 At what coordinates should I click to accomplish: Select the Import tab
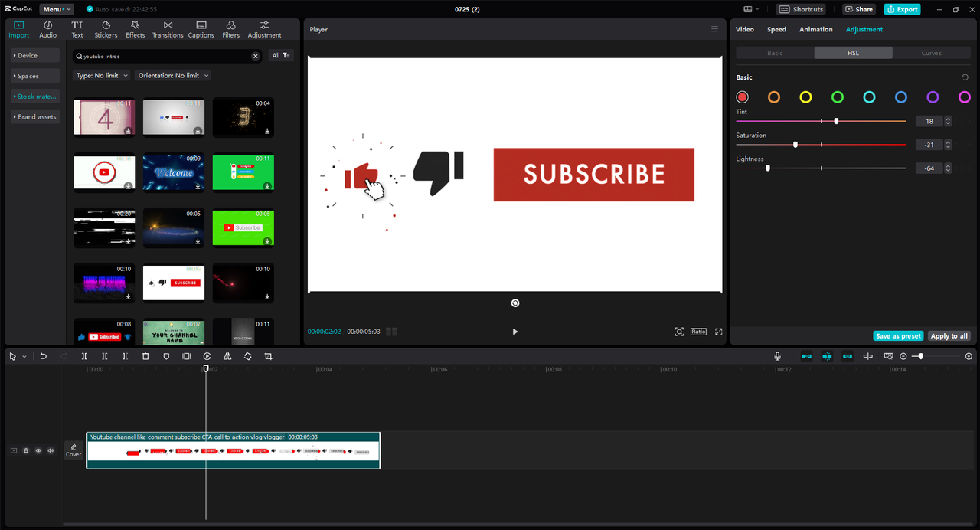[x=19, y=30]
